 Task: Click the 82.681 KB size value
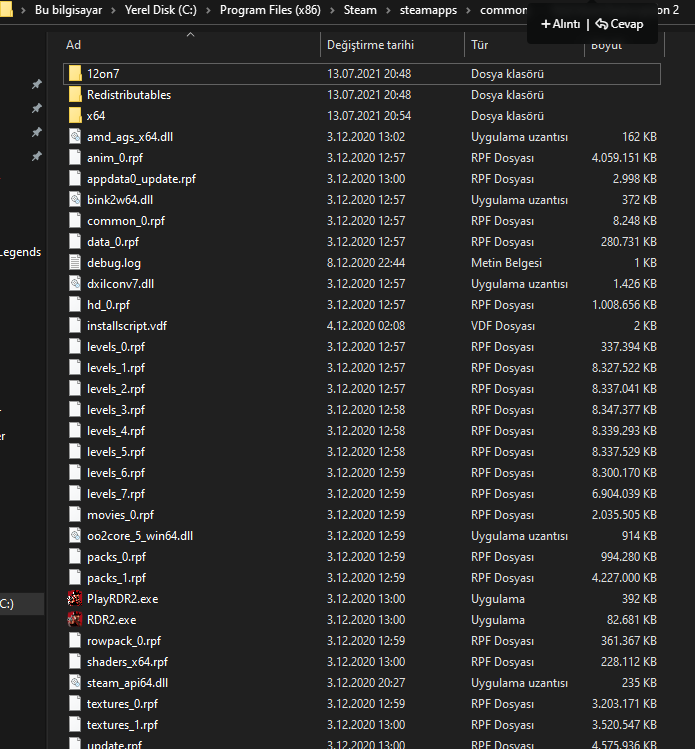pyautogui.click(x=631, y=620)
